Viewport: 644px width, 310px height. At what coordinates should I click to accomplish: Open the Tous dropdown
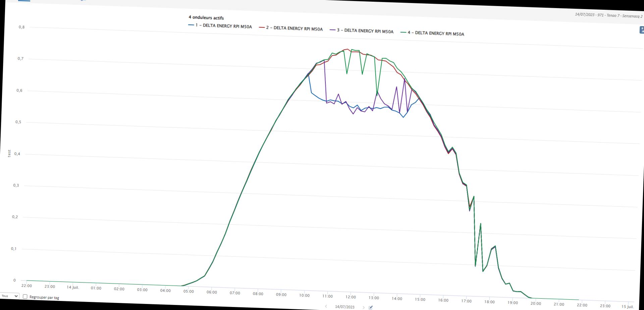click(x=9, y=296)
